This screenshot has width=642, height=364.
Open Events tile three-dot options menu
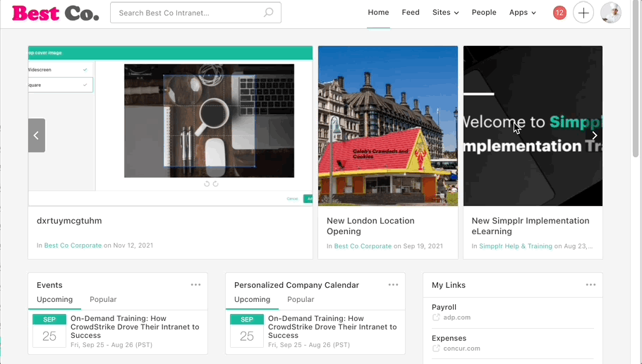[x=195, y=285]
